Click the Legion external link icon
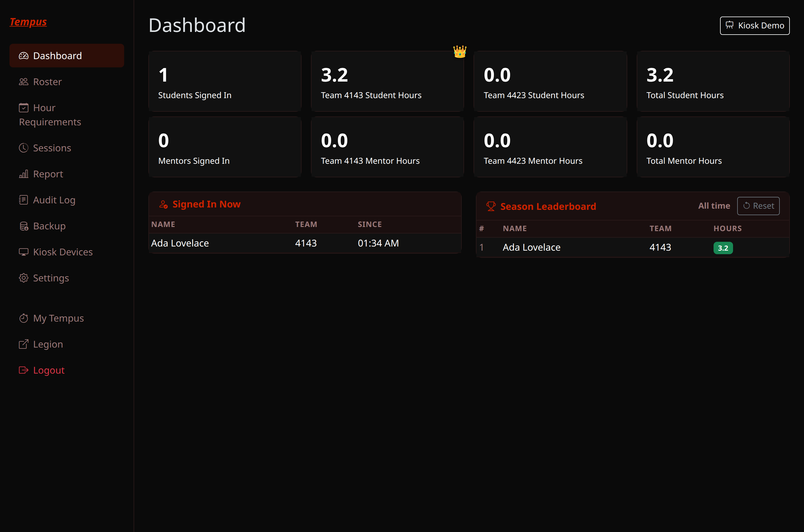The image size is (804, 532). tap(23, 344)
